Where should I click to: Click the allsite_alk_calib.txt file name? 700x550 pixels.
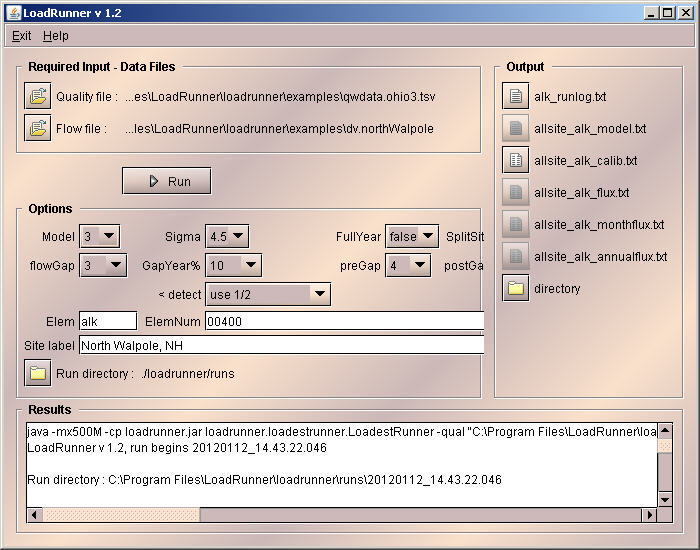586,160
